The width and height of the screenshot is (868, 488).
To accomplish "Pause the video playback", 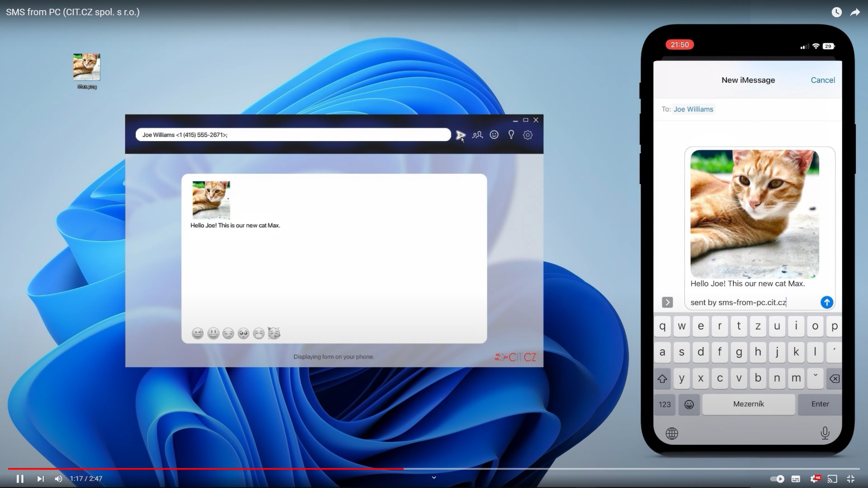I will click(20, 479).
